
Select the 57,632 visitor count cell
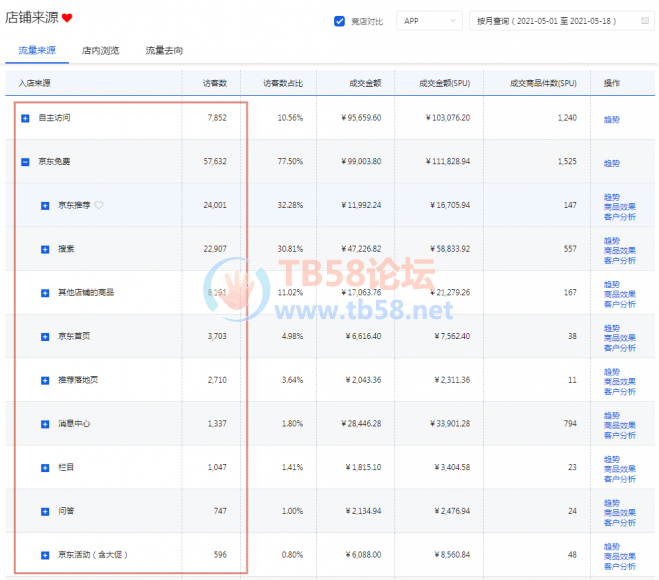click(x=215, y=161)
